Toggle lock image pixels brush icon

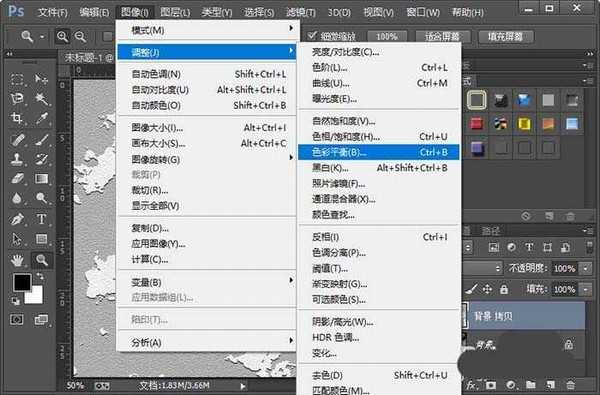pyautogui.click(x=471, y=289)
